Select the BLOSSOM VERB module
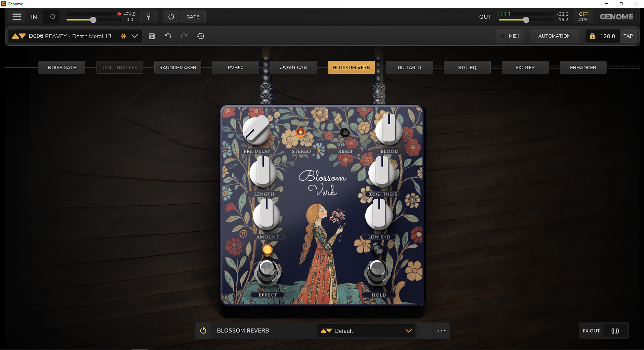 [351, 68]
